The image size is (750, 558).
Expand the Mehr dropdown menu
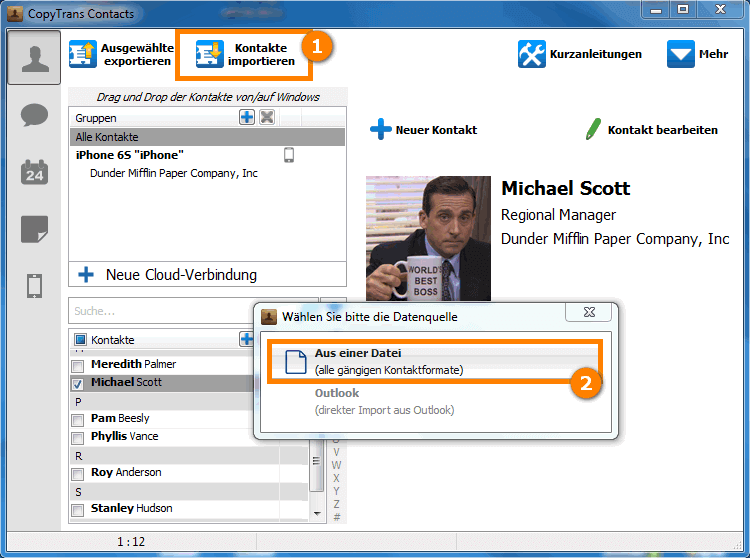click(x=697, y=54)
